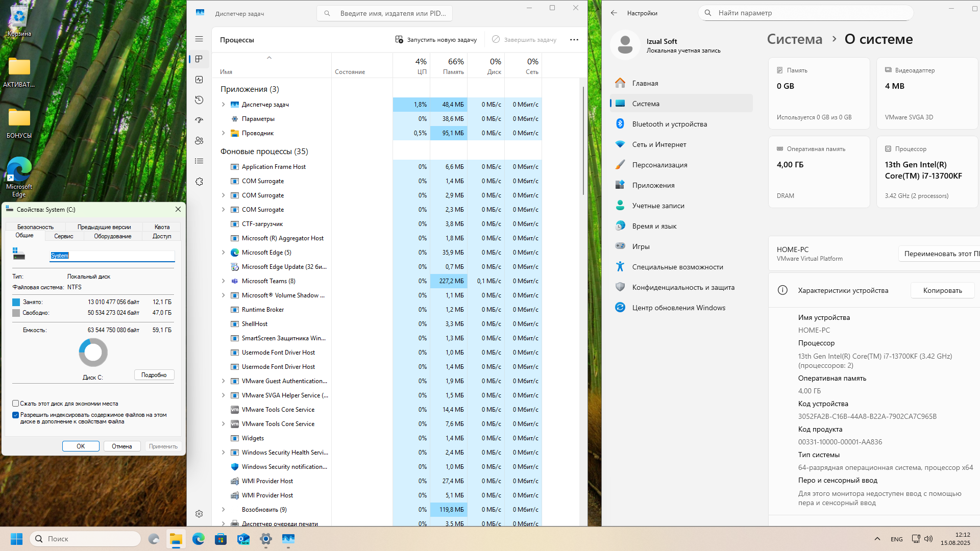Expand the Проводник process row
The height and width of the screenshot is (551, 980).
[223, 133]
